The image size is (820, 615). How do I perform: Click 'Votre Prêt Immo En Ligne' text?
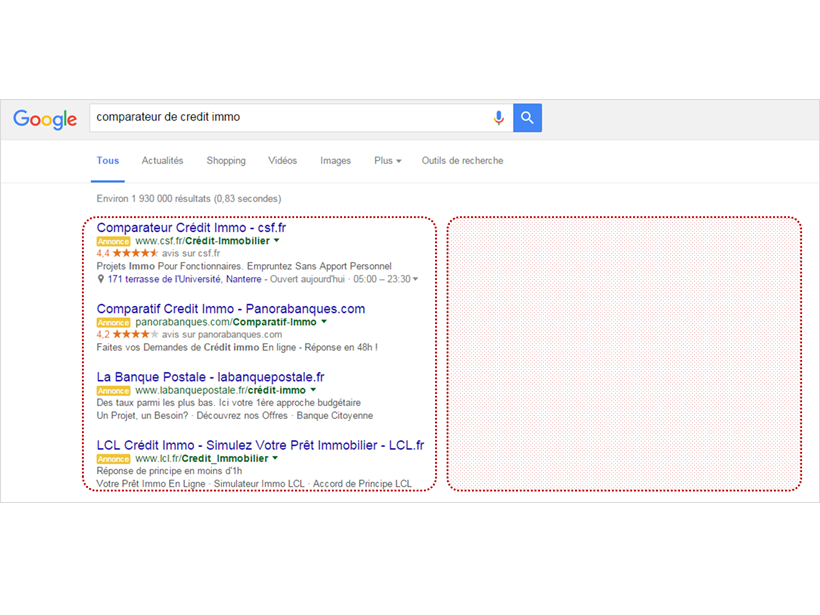click(x=151, y=484)
